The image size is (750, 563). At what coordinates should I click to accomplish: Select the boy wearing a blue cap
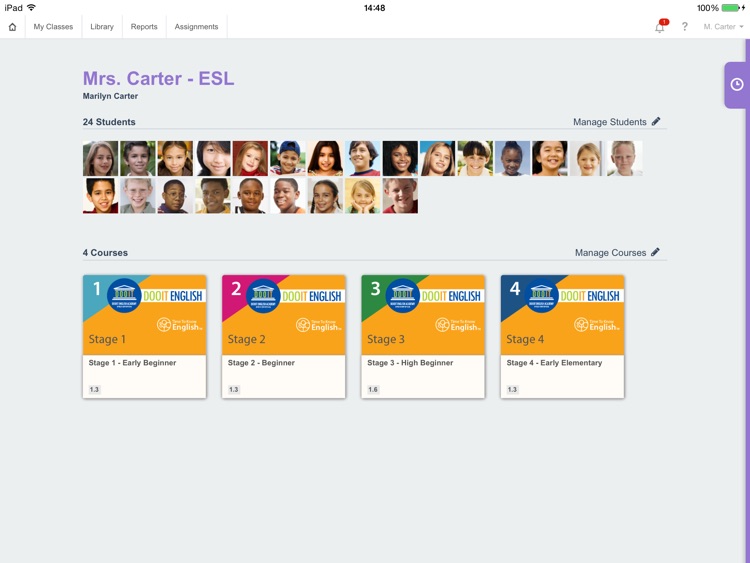(287, 158)
